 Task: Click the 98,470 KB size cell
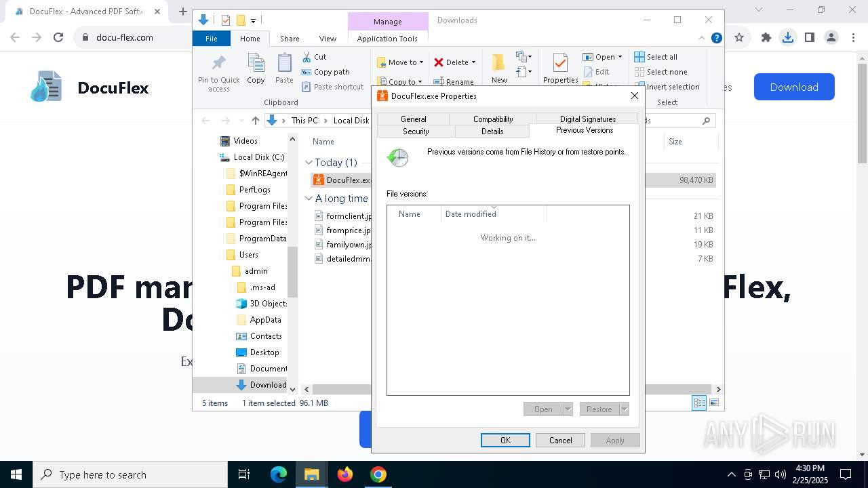coord(696,180)
